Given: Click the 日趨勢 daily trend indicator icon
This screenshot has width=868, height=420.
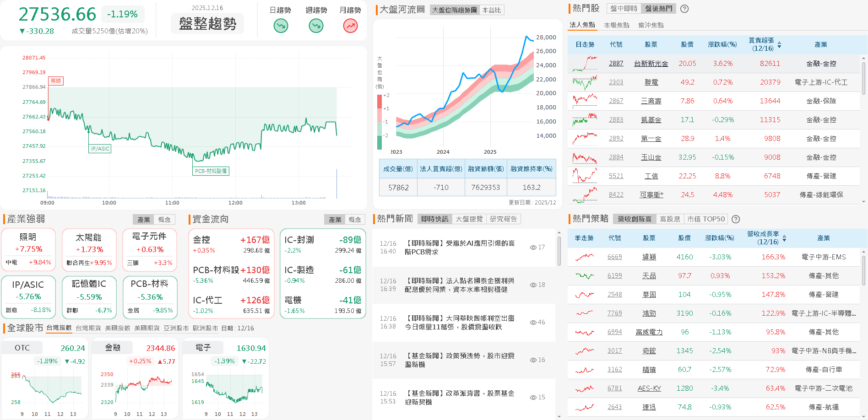Looking at the screenshot, I should tap(281, 26).
